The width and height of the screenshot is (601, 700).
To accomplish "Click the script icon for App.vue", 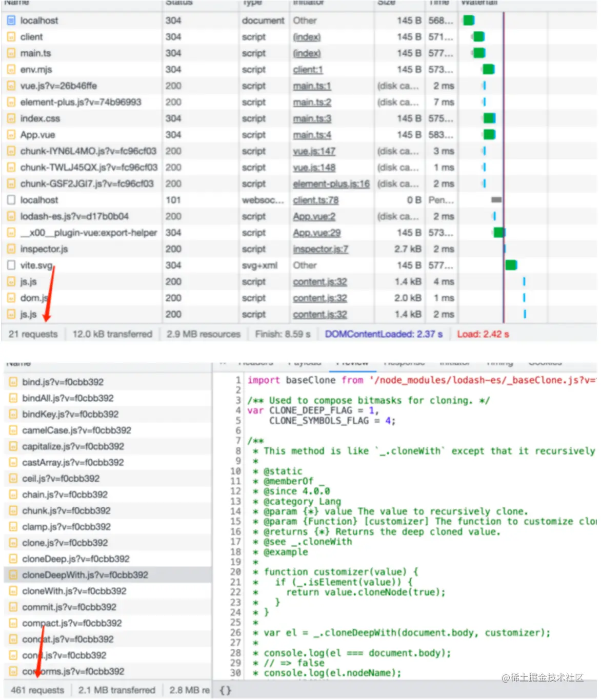I will tap(11, 135).
